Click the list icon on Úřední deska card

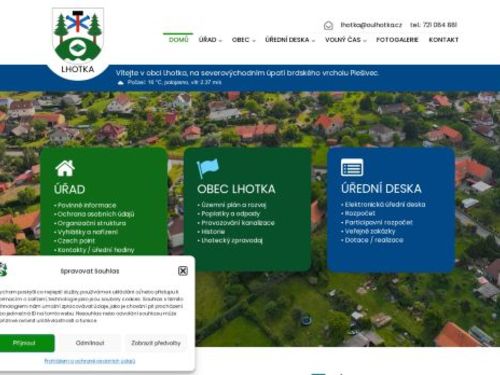[x=352, y=167]
